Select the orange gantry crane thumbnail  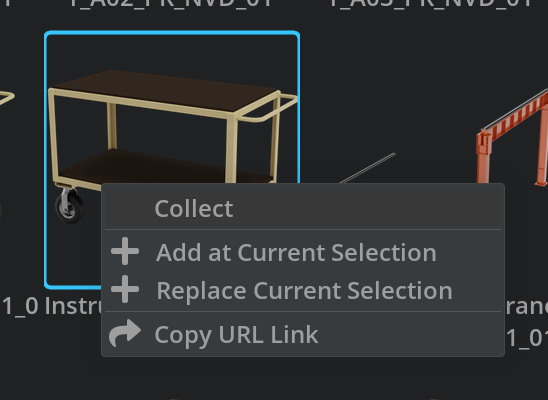[x=513, y=138]
